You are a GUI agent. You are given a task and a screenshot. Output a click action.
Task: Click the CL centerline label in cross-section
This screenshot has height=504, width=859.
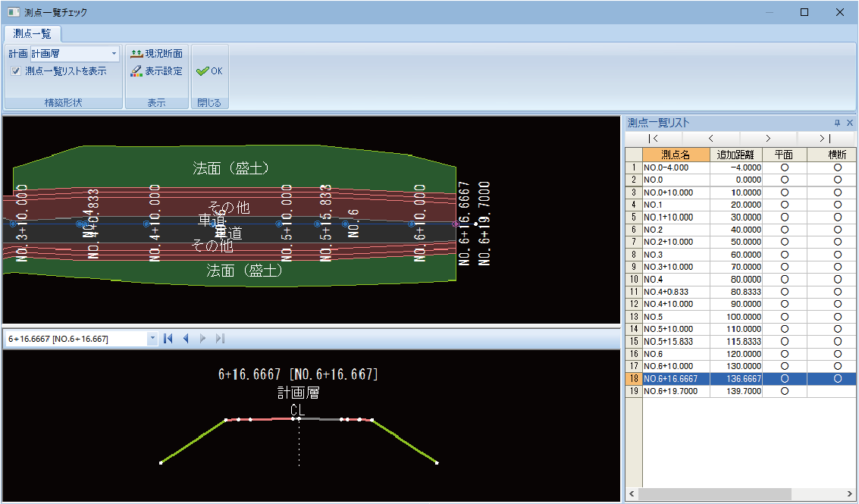pos(297,410)
